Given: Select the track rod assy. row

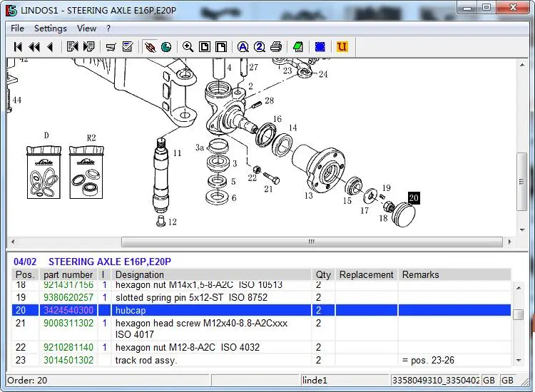Looking at the screenshot, I should [261, 361].
